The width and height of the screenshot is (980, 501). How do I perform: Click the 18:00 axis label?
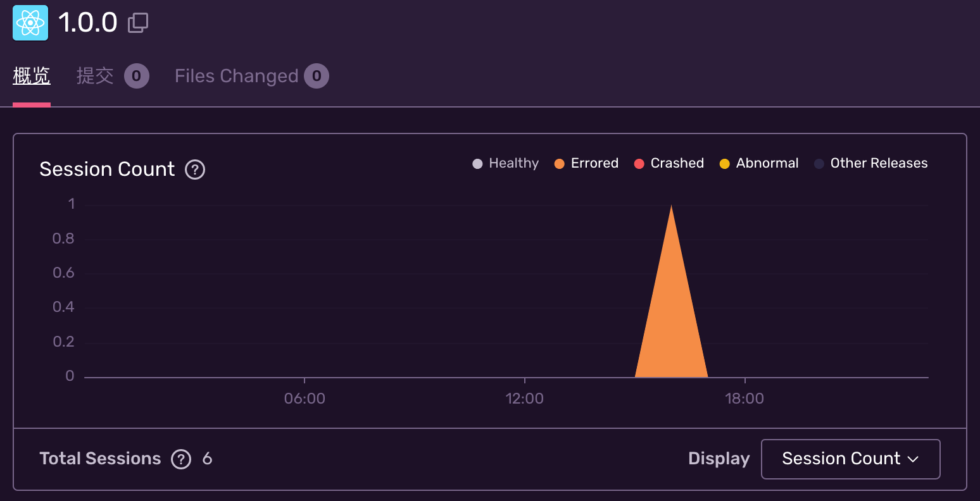744,399
